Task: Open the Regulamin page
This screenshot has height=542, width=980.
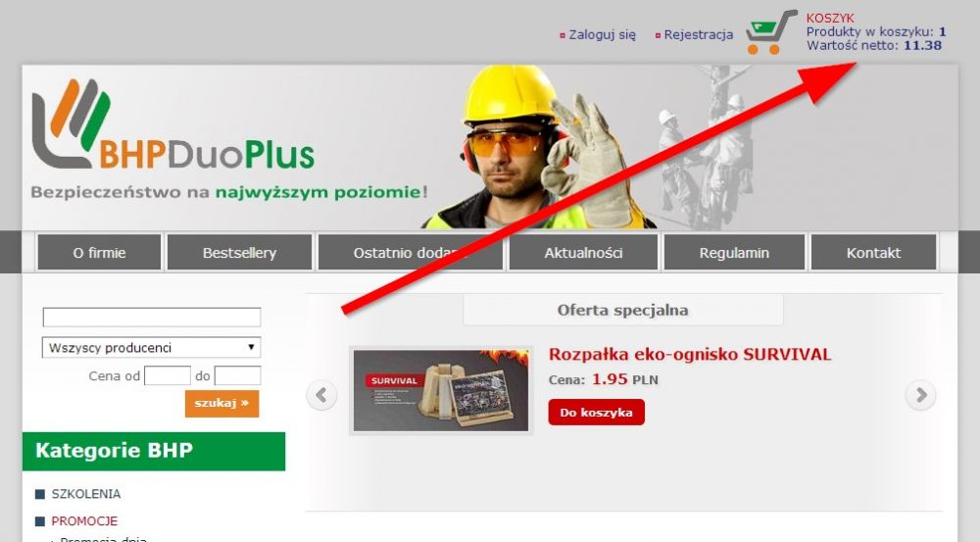Action: (x=734, y=253)
